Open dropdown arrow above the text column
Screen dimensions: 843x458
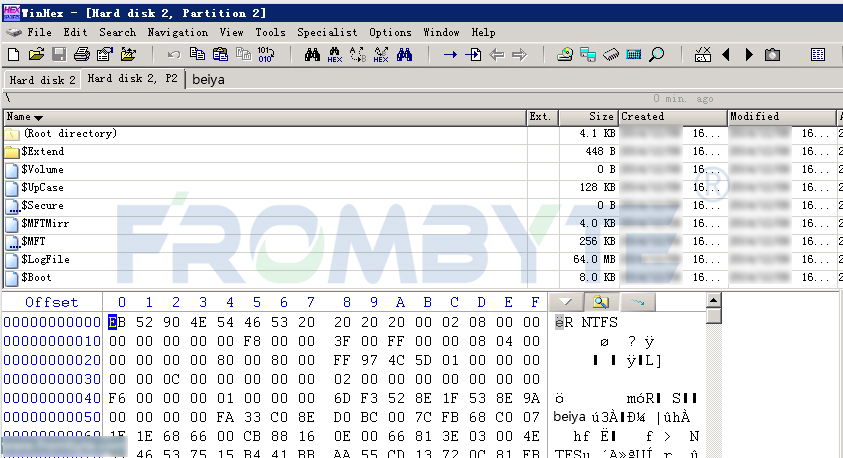point(566,302)
